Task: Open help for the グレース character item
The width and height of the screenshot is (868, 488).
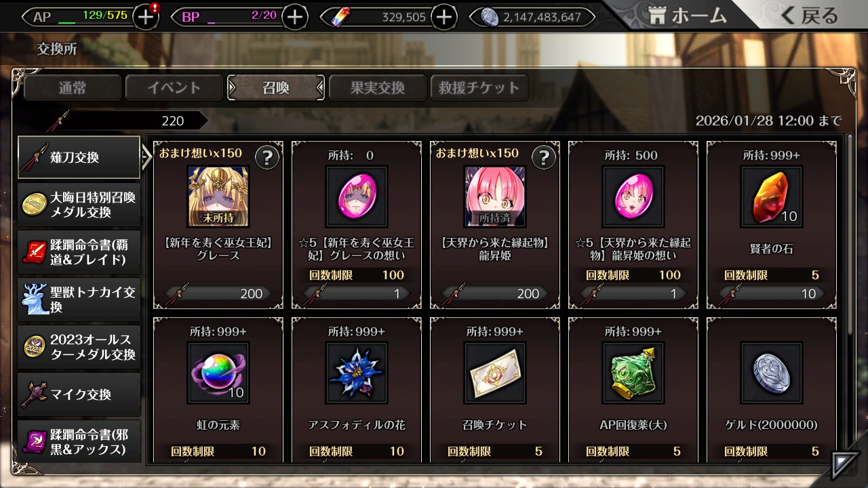Action: (x=267, y=158)
